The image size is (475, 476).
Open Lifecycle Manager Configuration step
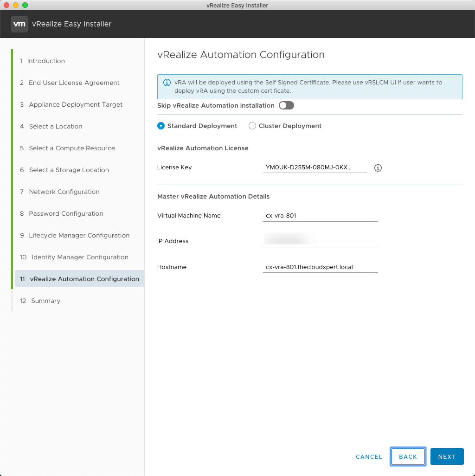click(79, 235)
